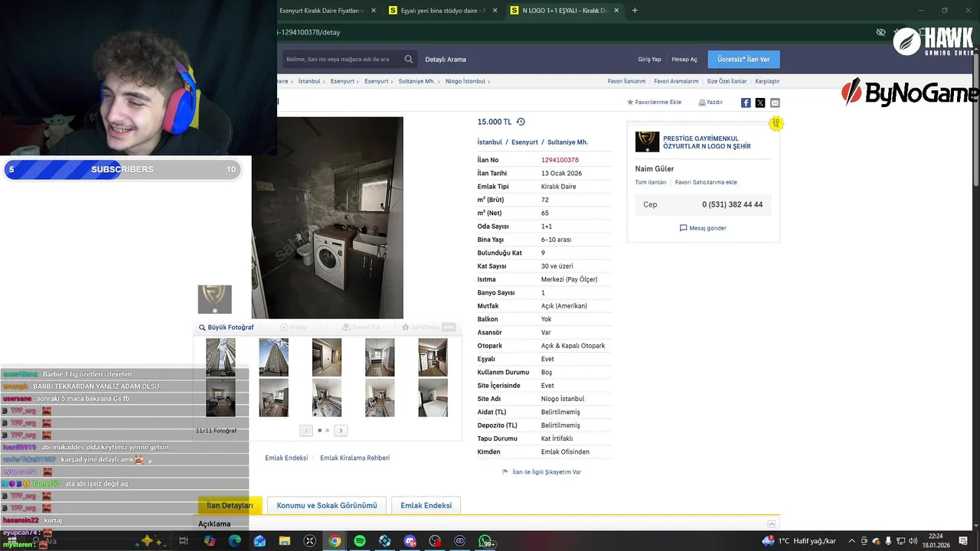This screenshot has width=980, height=551.
Task: Switch to Esenyurt Kiralık Daire Fiyatları tab
Action: 321,11
